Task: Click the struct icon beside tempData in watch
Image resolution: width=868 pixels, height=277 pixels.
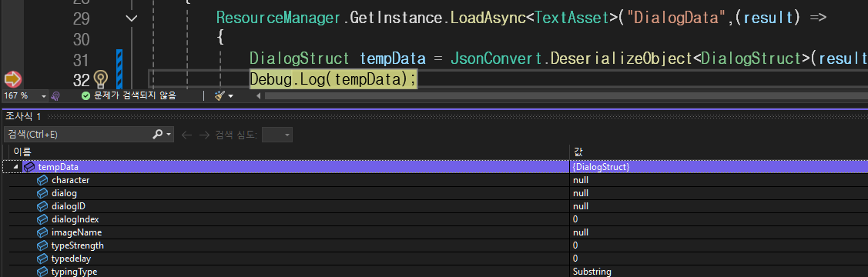Action: (x=29, y=166)
